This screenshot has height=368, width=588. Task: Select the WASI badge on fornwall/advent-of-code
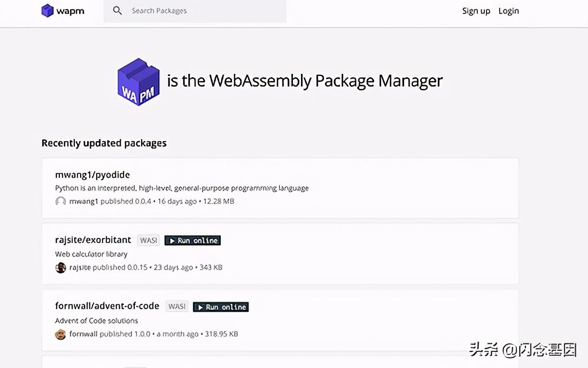coord(176,306)
